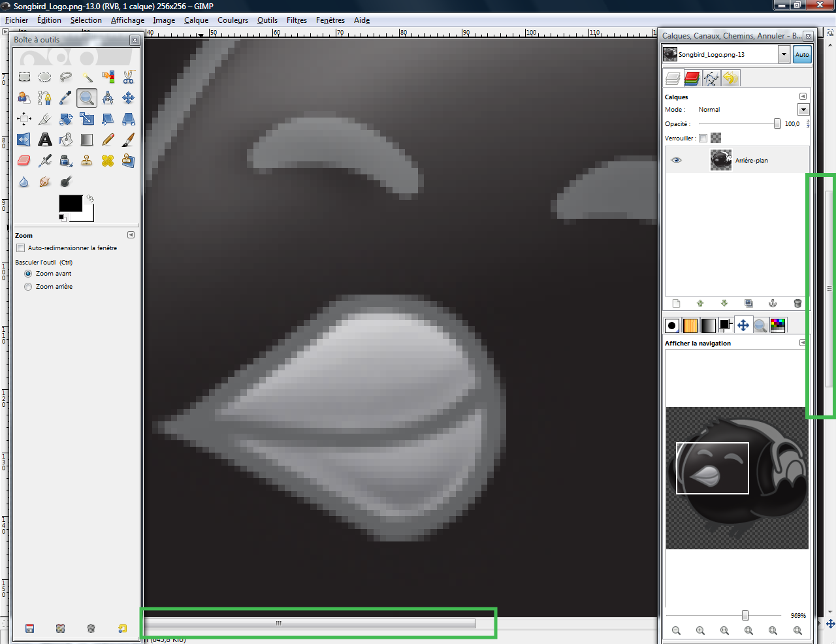Click the black foreground color swatch
Viewport: 836px width, 644px height.
(70, 203)
